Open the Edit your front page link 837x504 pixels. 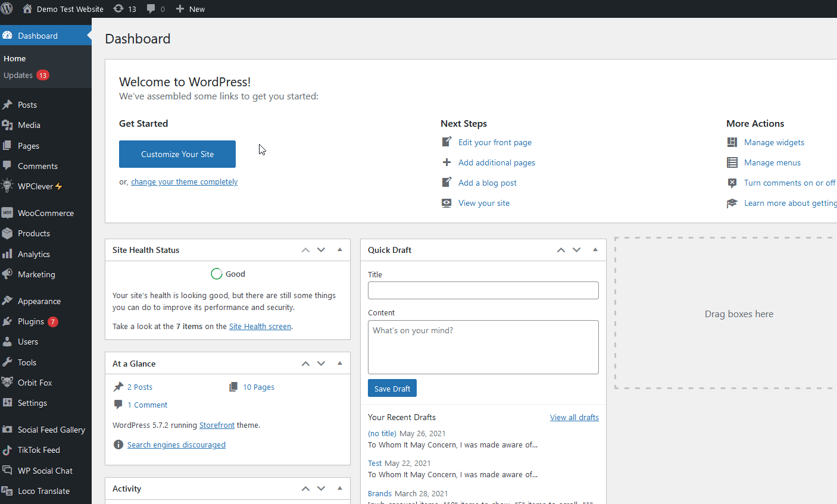[495, 142]
